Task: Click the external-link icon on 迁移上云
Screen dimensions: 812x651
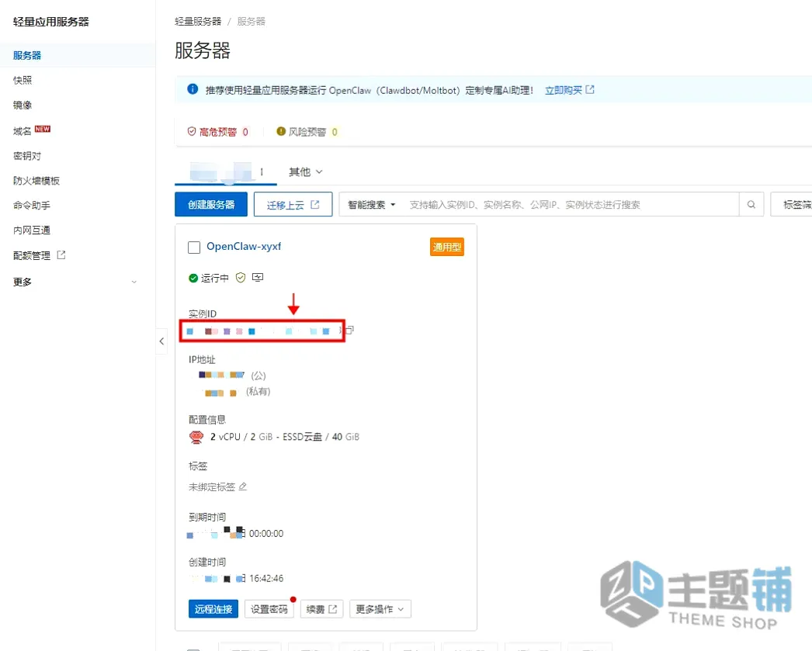Action: [315, 204]
